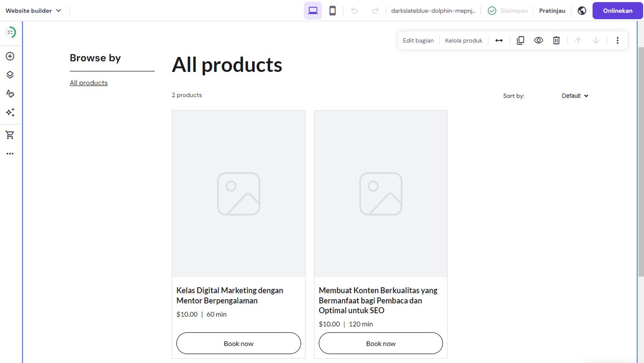
Task: Select the Add elements plus icon in sidebar
Action: tap(10, 56)
